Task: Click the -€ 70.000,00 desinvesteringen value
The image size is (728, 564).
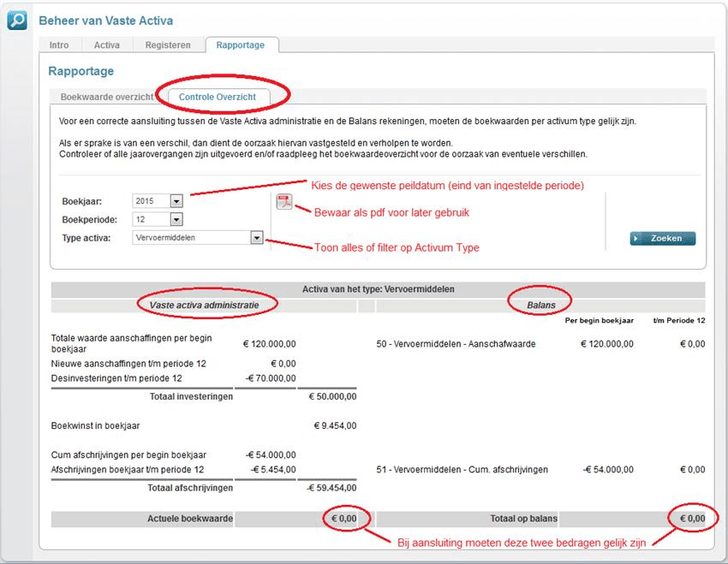Action: click(271, 378)
